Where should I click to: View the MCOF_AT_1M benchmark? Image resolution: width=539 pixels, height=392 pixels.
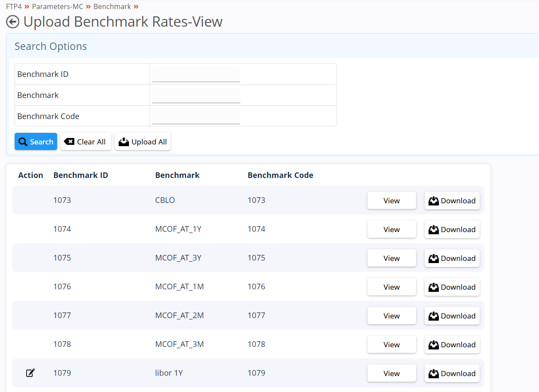(392, 287)
